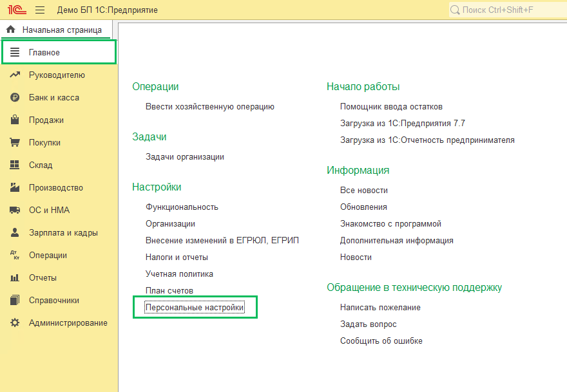Image resolution: width=567 pixels, height=392 pixels.
Task: Open Налоги и отчеты
Action: [x=177, y=257]
